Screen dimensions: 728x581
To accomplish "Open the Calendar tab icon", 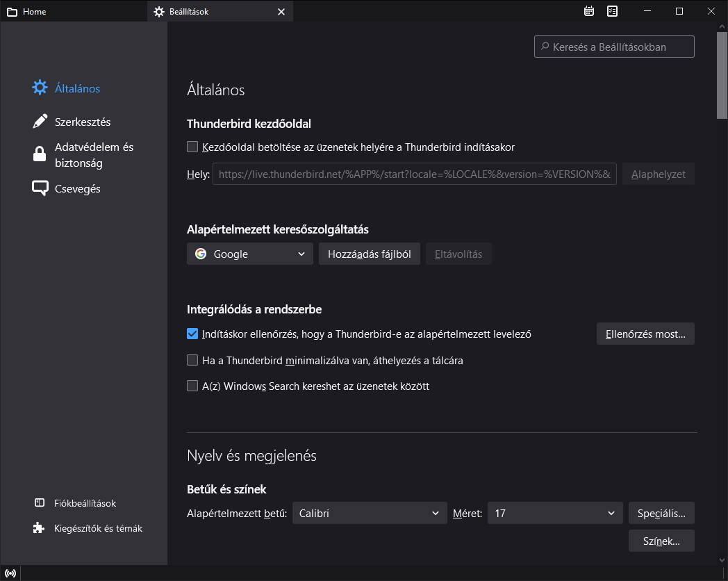I will 588,11.
